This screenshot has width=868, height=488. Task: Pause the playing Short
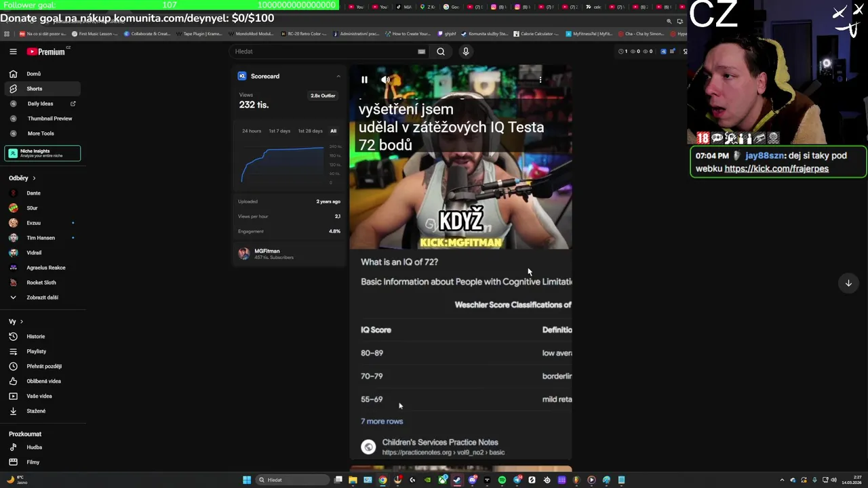[x=364, y=80]
